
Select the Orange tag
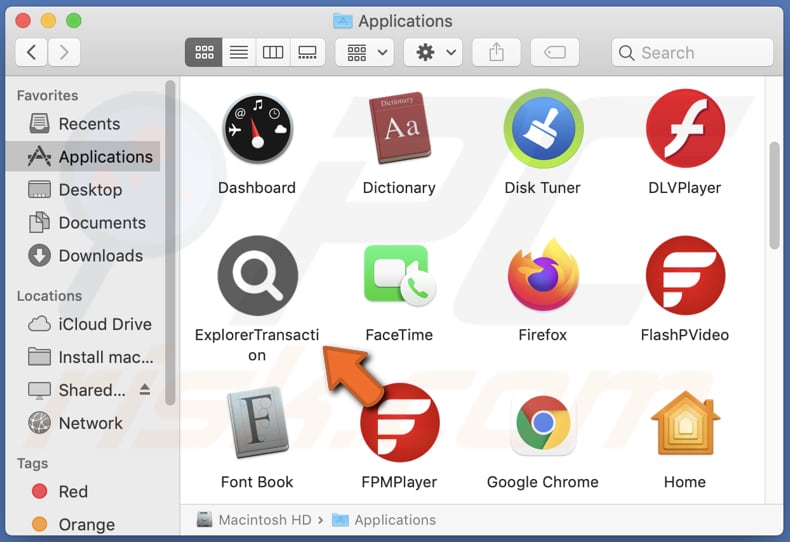coord(84,524)
